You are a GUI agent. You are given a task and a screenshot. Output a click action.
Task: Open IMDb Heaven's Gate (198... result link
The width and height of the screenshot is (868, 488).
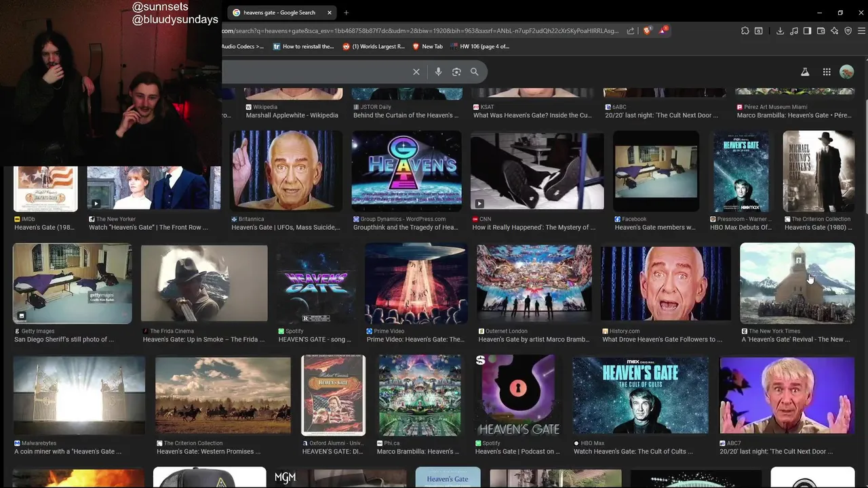[x=44, y=228]
